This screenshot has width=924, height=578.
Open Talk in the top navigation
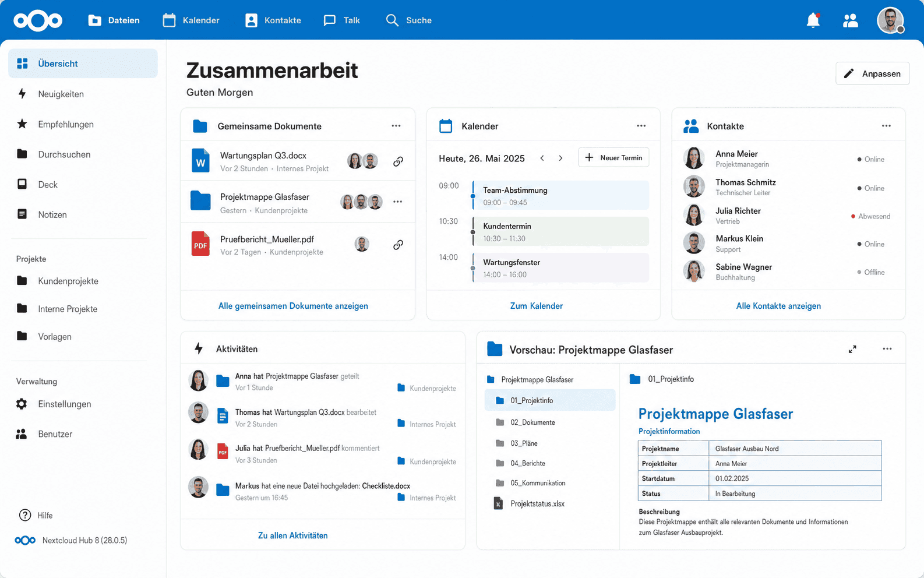click(342, 20)
